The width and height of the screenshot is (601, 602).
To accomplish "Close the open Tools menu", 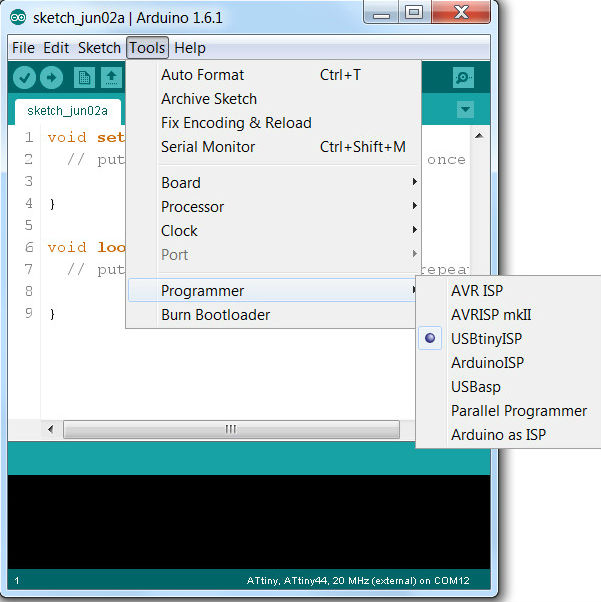I will 147,48.
